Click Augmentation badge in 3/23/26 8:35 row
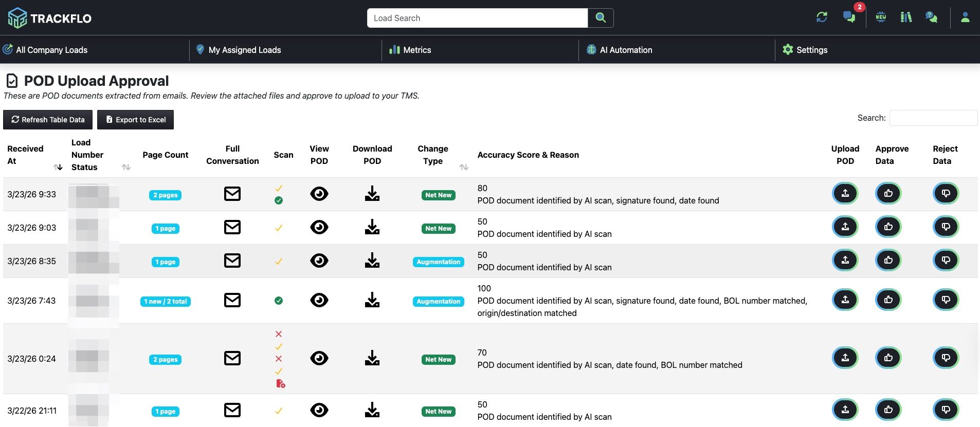 (x=439, y=262)
